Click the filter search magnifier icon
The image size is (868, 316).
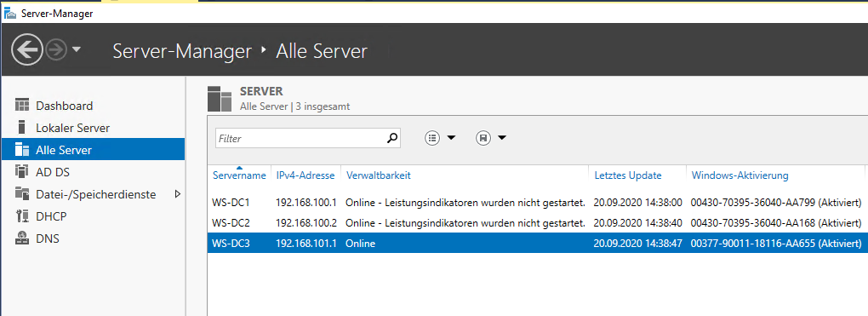[392, 138]
